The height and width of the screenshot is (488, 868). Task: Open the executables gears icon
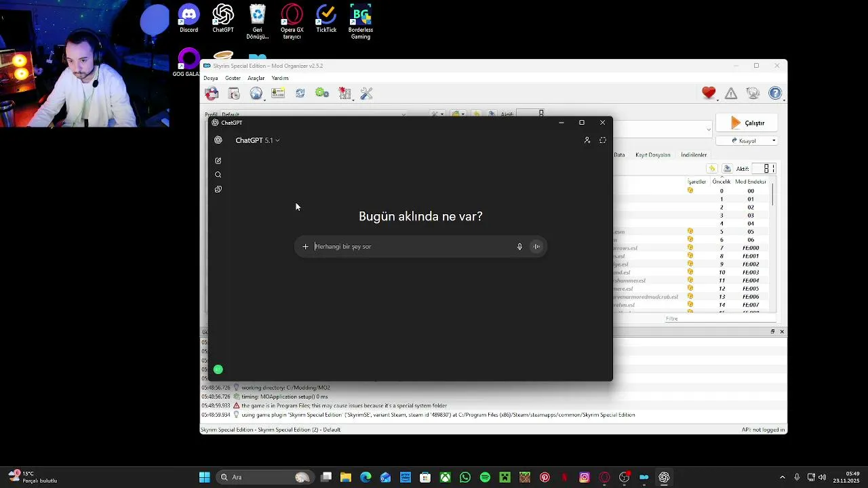(x=322, y=94)
